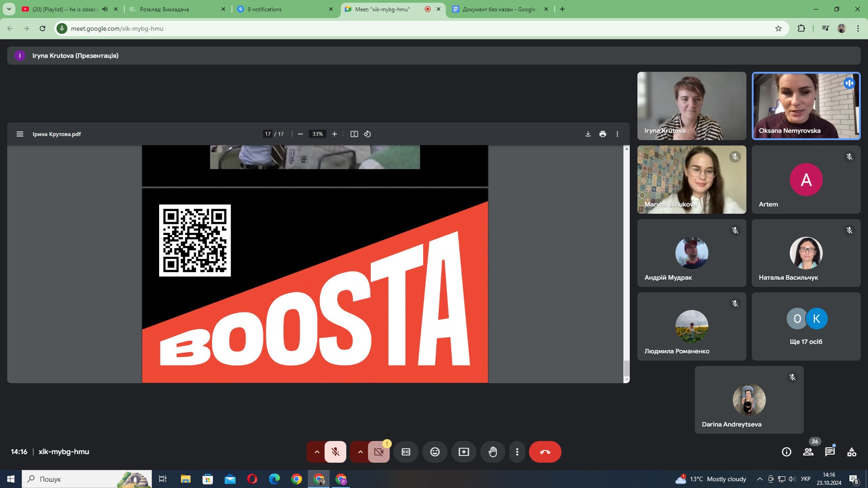Turn on the camera in Meet
Viewport: 868px width, 488px height.
pos(379,452)
